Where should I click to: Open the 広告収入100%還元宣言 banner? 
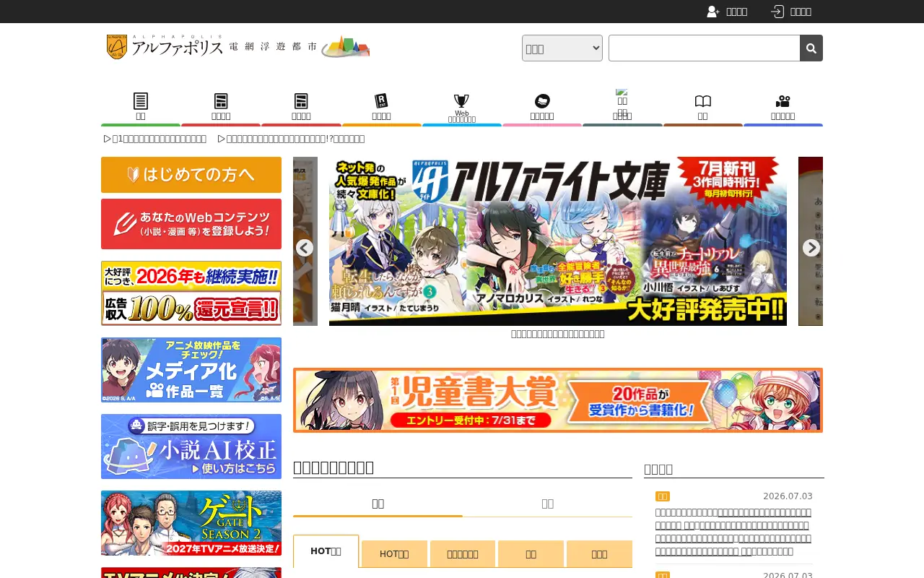click(x=191, y=293)
